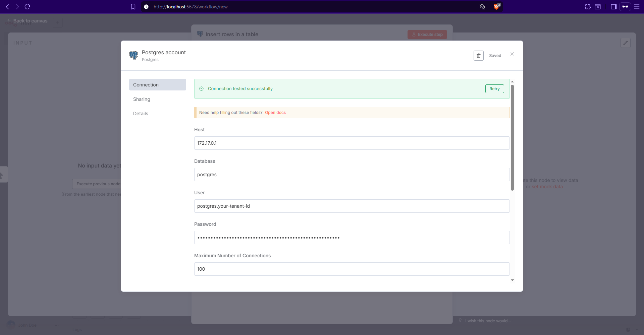Image resolution: width=644 pixels, height=335 pixels.
Task: Click the green success check icon
Action: coord(202,89)
